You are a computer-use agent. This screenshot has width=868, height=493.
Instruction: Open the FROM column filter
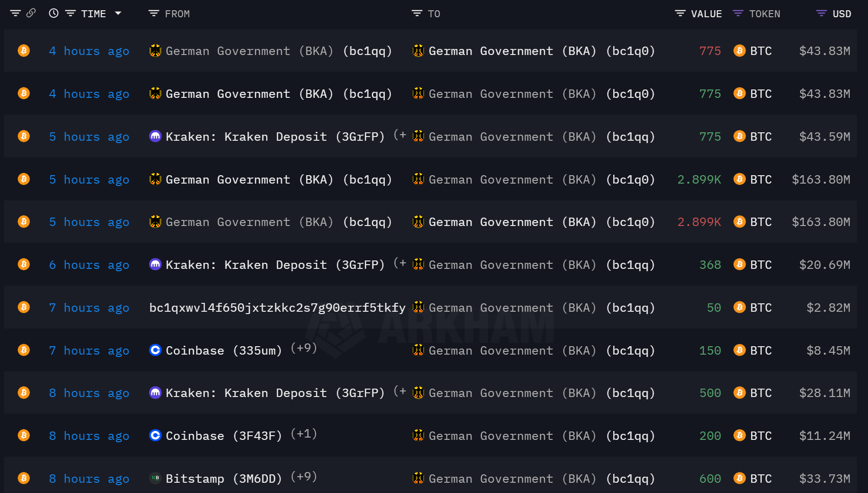pyautogui.click(x=154, y=14)
